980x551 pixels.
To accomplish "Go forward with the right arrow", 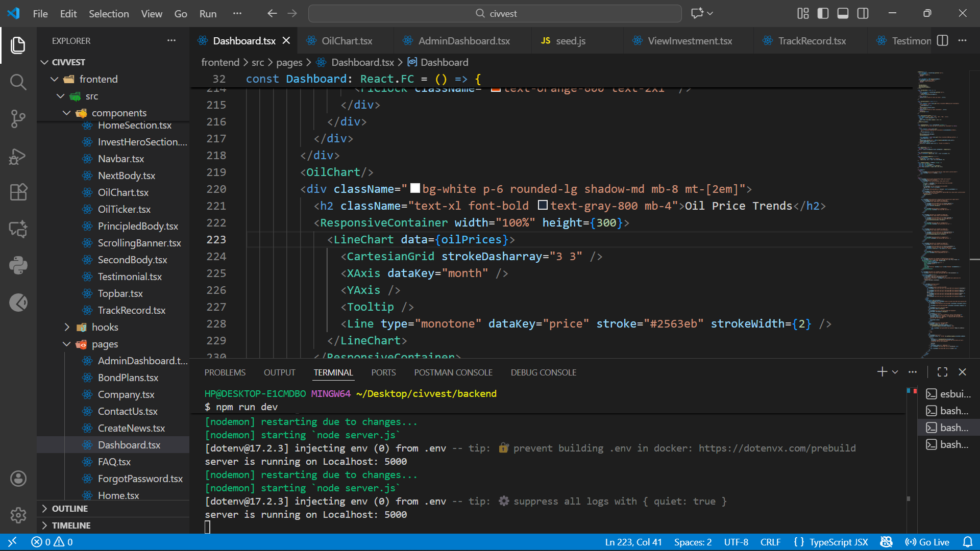I will [292, 13].
